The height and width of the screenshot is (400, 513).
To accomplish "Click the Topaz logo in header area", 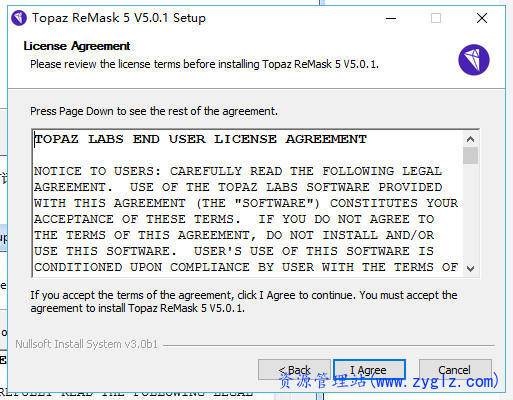I will point(474,60).
